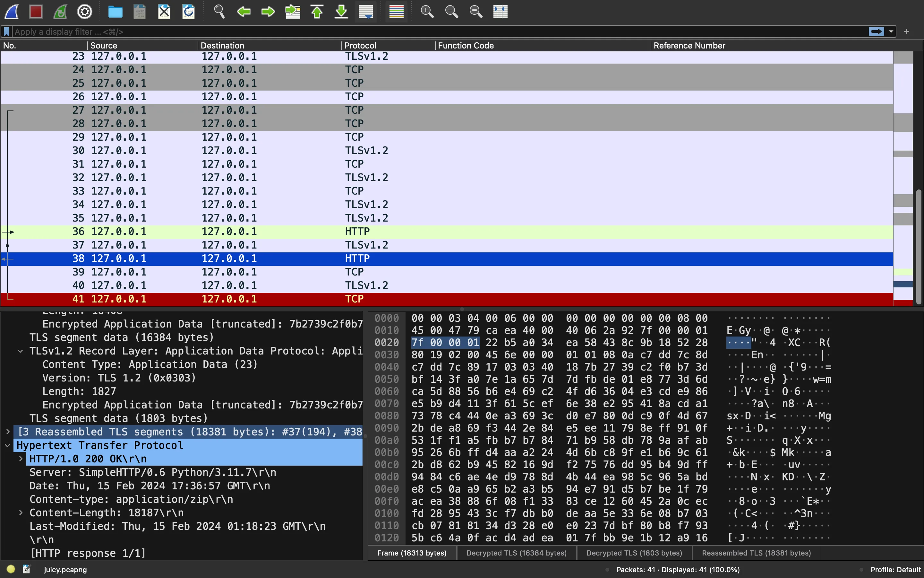This screenshot has height=578, width=924.
Task: Select the Content-type: application/zip line
Action: tap(131, 499)
